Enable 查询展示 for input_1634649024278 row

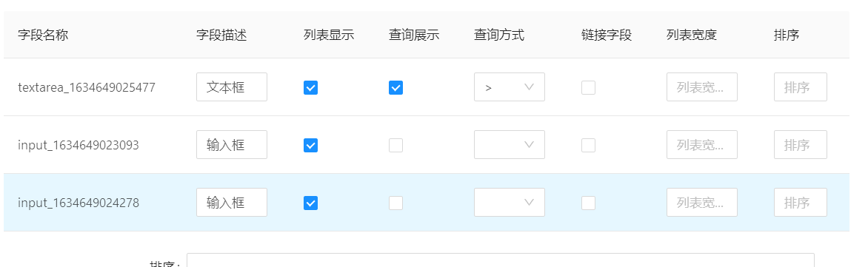click(395, 203)
